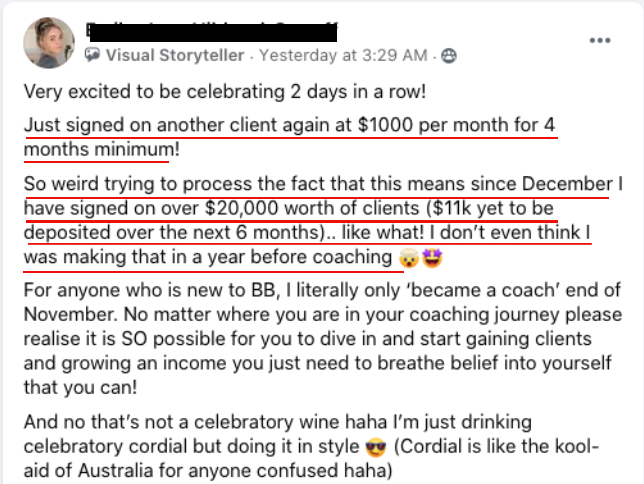Click the "breathe belief into yourself" phrase
The height and width of the screenshot is (484, 644).
tap(494, 363)
